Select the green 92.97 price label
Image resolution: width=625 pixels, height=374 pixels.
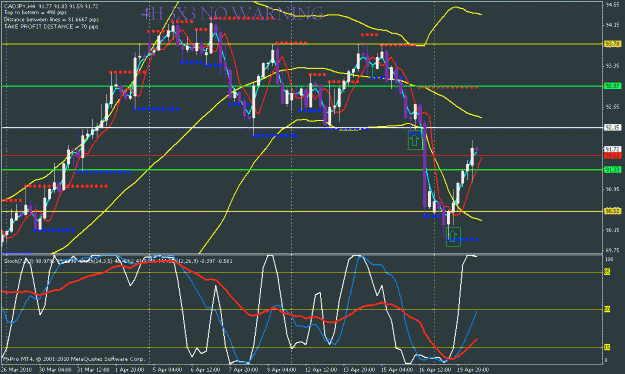pyautogui.click(x=613, y=86)
